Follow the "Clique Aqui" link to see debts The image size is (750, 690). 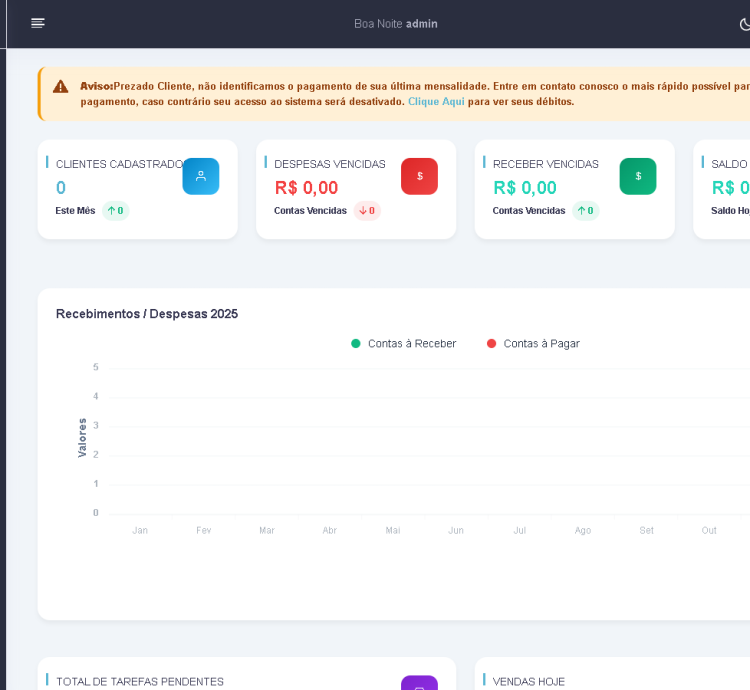coord(436,102)
